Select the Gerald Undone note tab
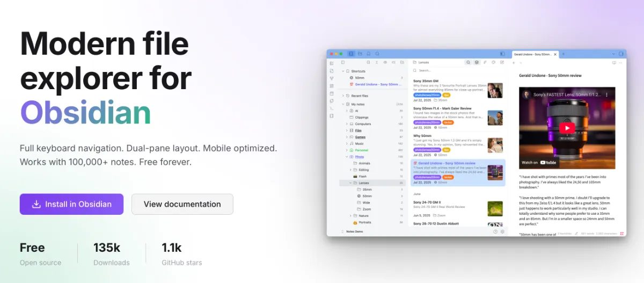This screenshot has width=644, height=283. 531,54
